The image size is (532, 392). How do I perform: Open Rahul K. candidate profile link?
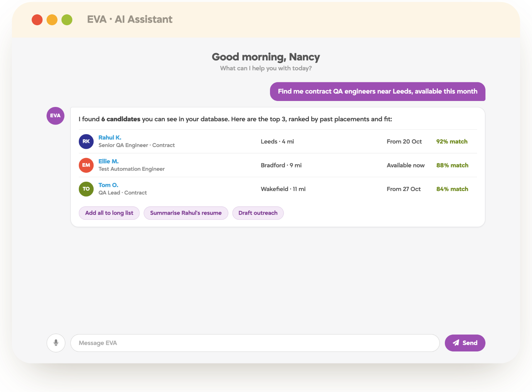110,138
